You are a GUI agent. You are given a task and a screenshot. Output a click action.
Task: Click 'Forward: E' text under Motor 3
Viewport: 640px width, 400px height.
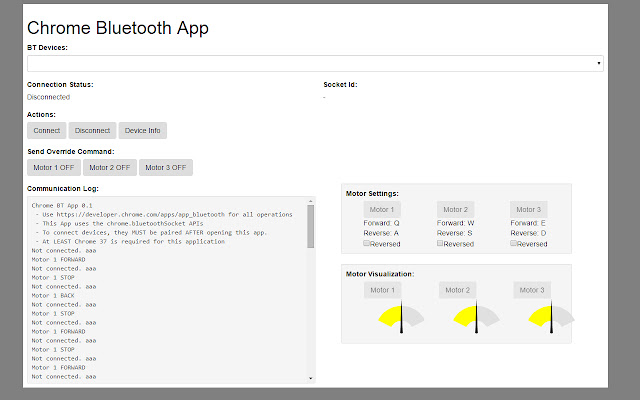click(x=528, y=223)
